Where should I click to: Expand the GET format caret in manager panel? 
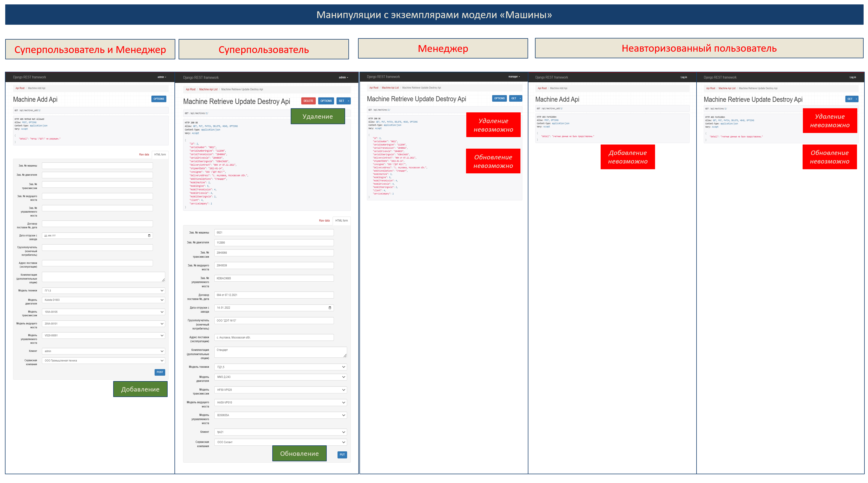[x=520, y=98]
